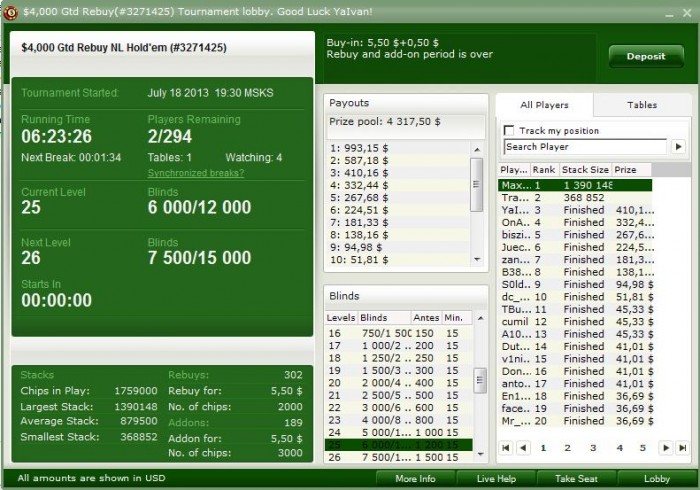
Task: Select player Mr_... ranked 20
Action: [x=575, y=421]
